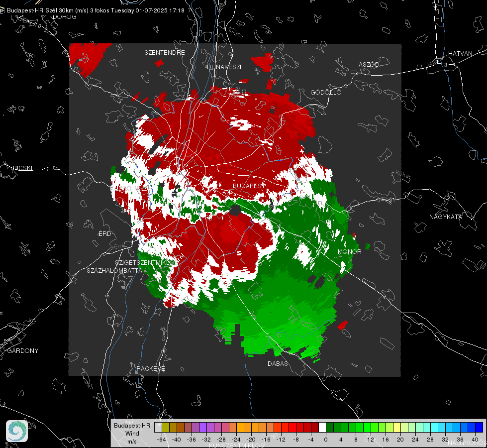
Task: Pick the first light gray legend swatch
Action: pos(158,428)
